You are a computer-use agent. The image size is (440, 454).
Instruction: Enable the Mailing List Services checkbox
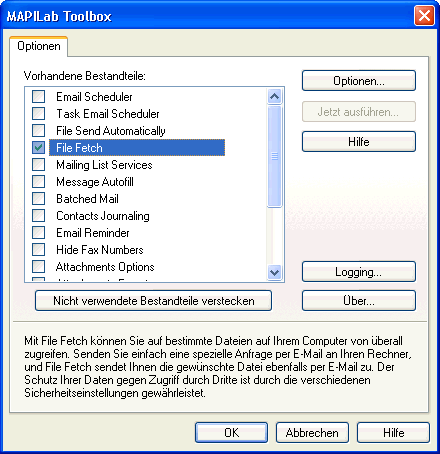click(x=38, y=165)
